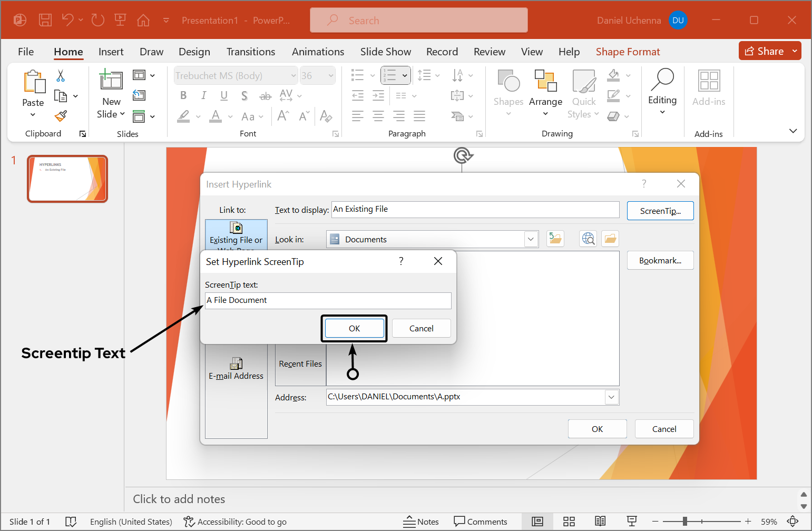The height and width of the screenshot is (531, 812).
Task: Open the Address field dropdown arrow
Action: [611, 397]
